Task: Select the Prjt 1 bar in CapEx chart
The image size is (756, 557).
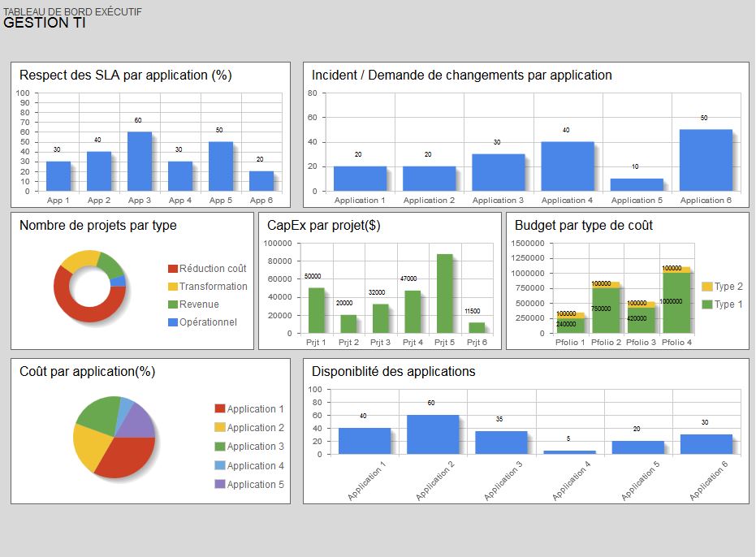Action: click(x=317, y=310)
